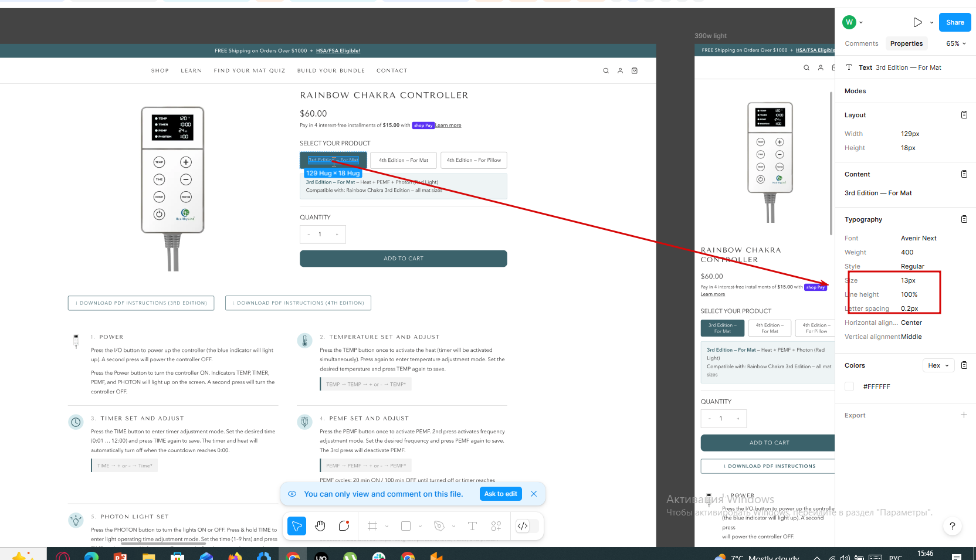Viewport: 976px width, 560px height.
Task: Click the account icon in desktop design header
Action: [620, 71]
